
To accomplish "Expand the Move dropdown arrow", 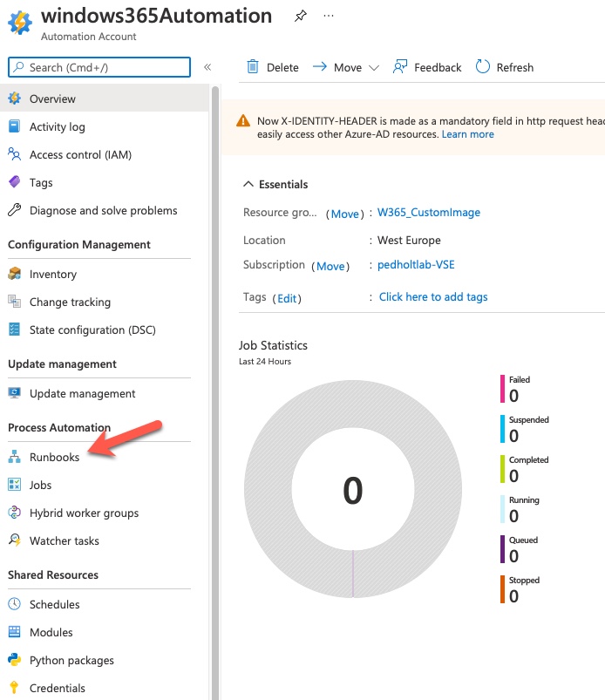I will point(374,68).
